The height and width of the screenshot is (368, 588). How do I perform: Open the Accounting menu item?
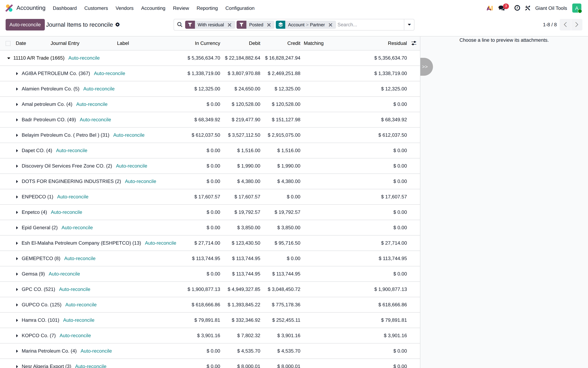(x=153, y=8)
